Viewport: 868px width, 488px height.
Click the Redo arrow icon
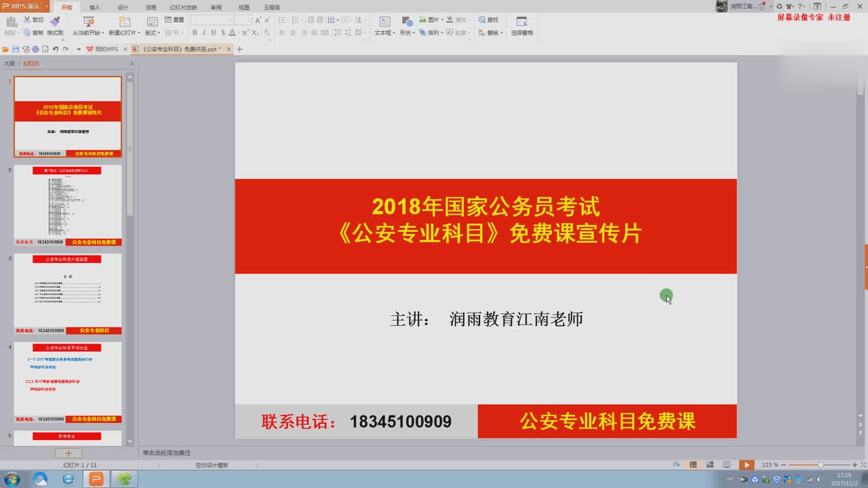pos(65,49)
